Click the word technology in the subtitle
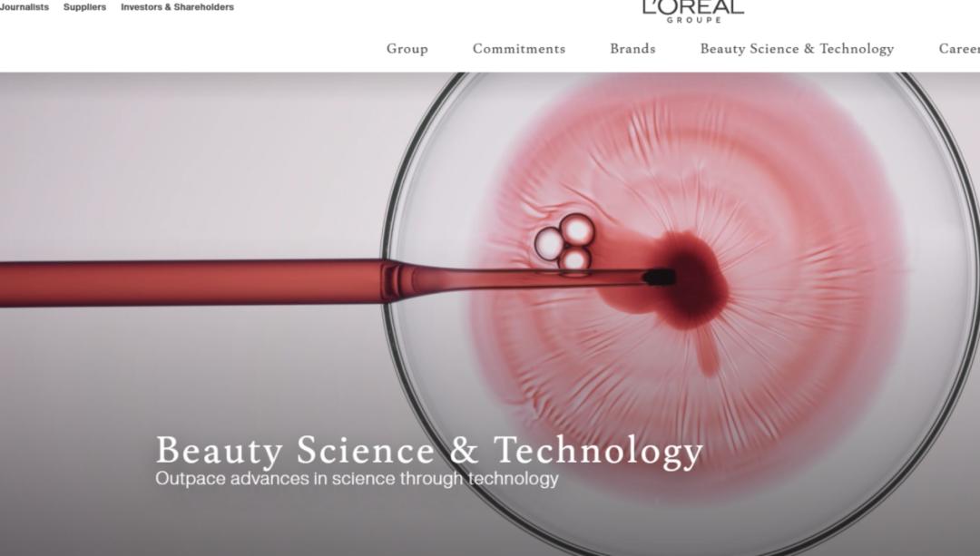This screenshot has width=980, height=556. pyautogui.click(x=513, y=479)
